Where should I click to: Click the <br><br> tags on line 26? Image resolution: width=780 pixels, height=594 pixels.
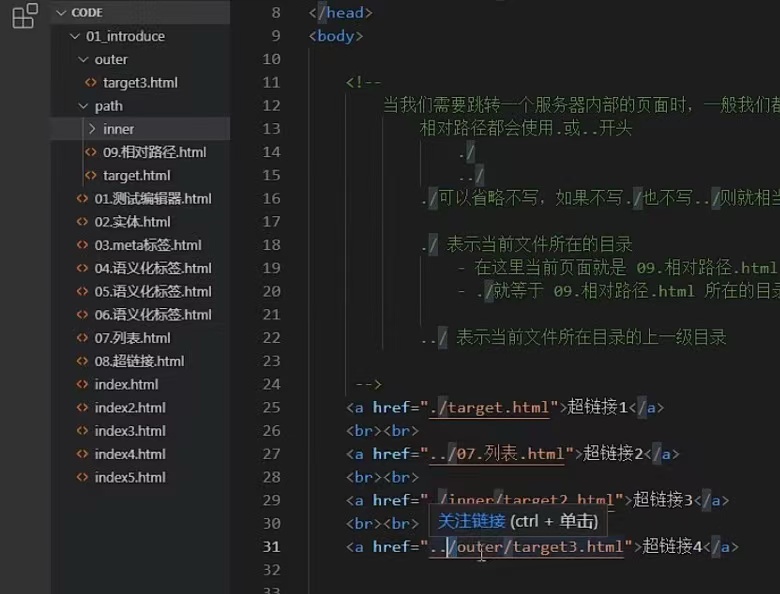coord(383,431)
